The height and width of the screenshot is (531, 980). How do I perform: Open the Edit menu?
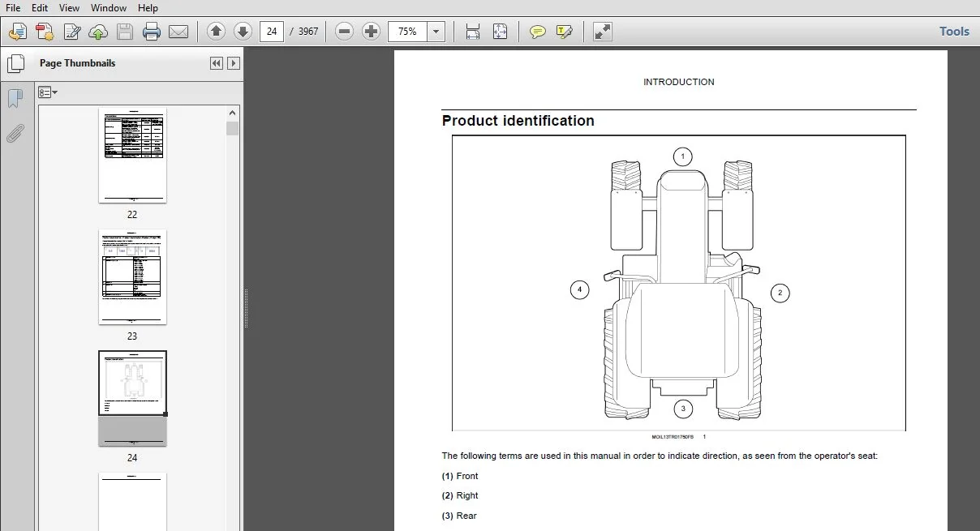(40, 7)
